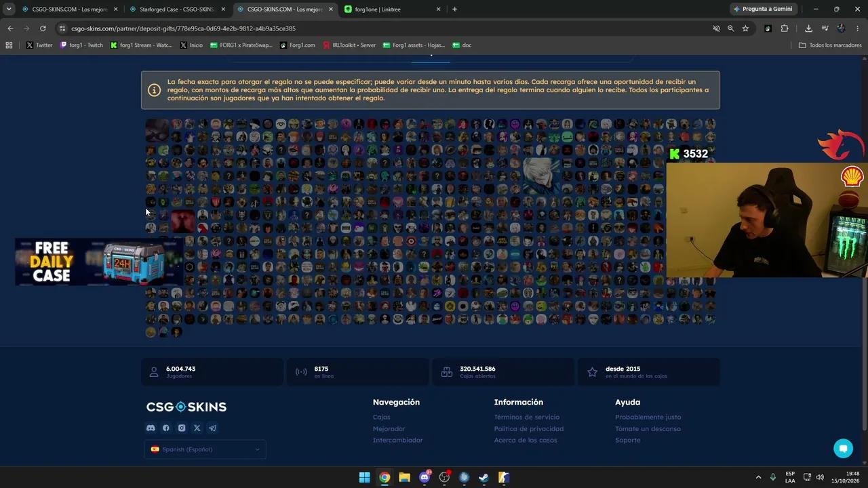Open Chrome extensions puzzle icon
This screenshot has width=868, height=488.
click(785, 28)
